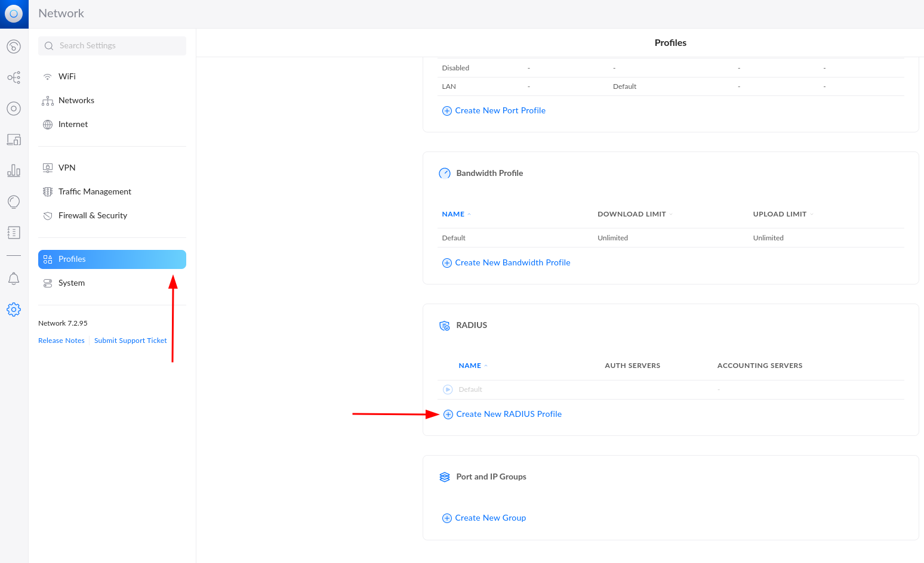This screenshot has width=924, height=563.
Task: Click Create New Bandwidth Profile
Action: [512, 262]
